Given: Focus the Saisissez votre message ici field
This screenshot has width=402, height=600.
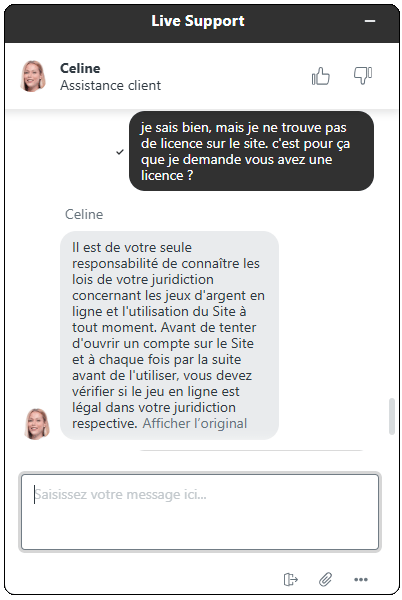Looking at the screenshot, I should (200, 512).
